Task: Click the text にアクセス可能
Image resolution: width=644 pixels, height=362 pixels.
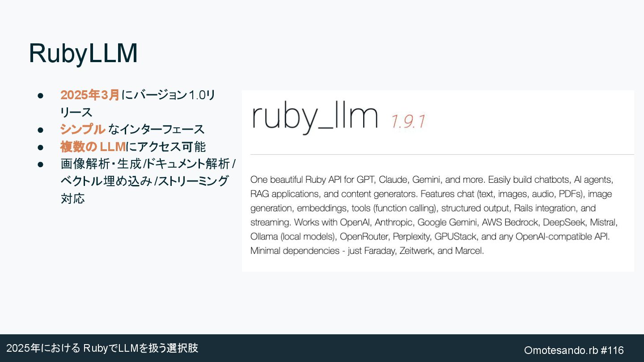Action: 166,147
